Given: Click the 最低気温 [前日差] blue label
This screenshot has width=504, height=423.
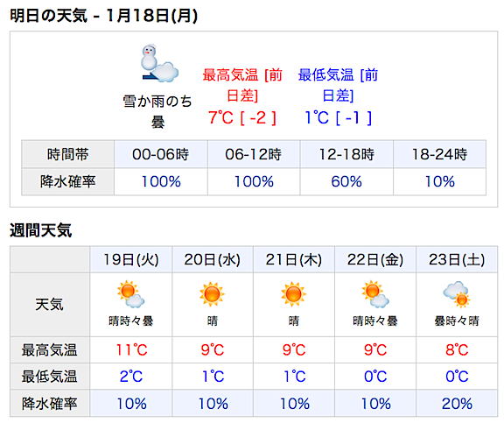Looking at the screenshot, I should pyautogui.click(x=338, y=85).
